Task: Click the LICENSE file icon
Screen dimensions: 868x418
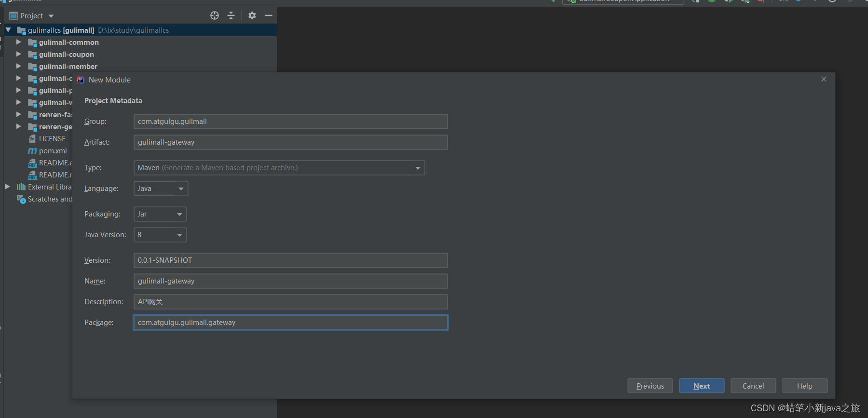Action: point(32,139)
